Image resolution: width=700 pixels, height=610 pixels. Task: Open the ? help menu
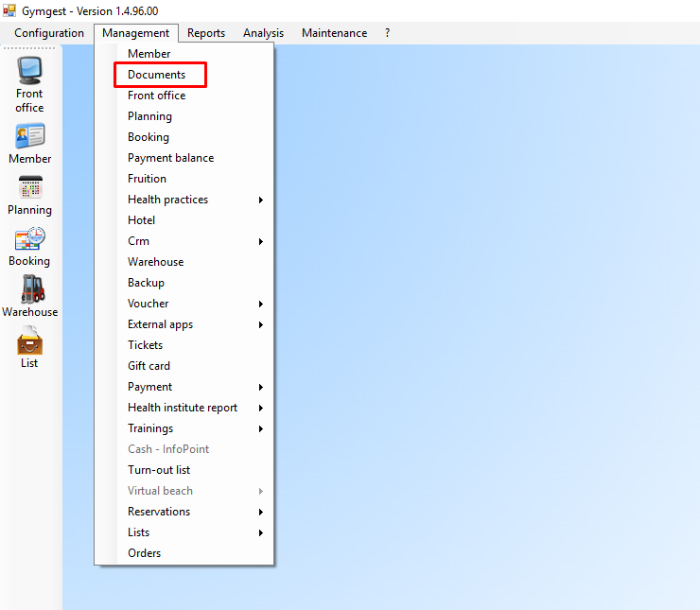pyautogui.click(x=388, y=33)
